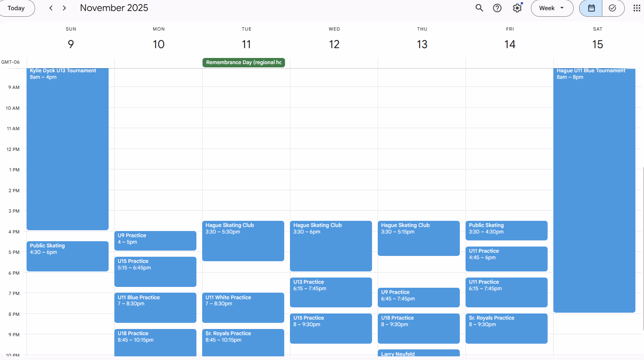Open Kylie Dyck U13 Tournament event
644x360 pixels.
tap(67, 149)
